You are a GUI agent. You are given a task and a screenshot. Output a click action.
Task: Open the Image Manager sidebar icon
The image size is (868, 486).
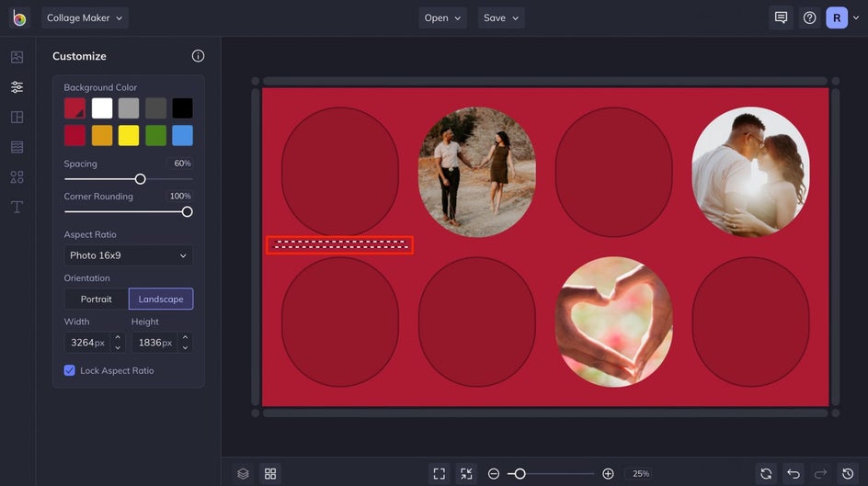click(17, 57)
